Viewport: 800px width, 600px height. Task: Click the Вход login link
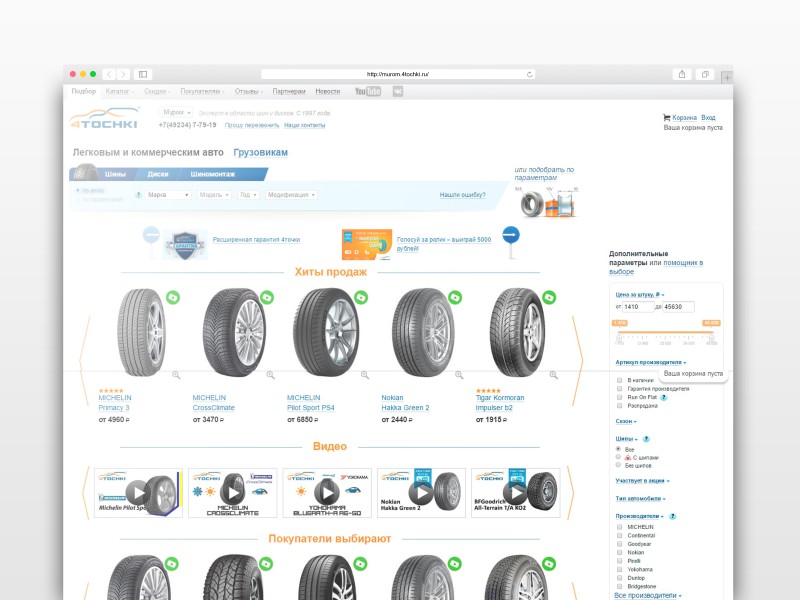(x=708, y=117)
